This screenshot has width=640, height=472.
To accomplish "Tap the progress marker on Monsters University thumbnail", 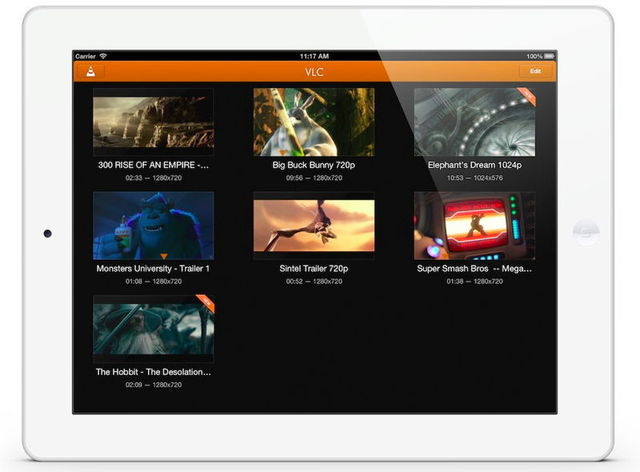I will click(x=162, y=258).
